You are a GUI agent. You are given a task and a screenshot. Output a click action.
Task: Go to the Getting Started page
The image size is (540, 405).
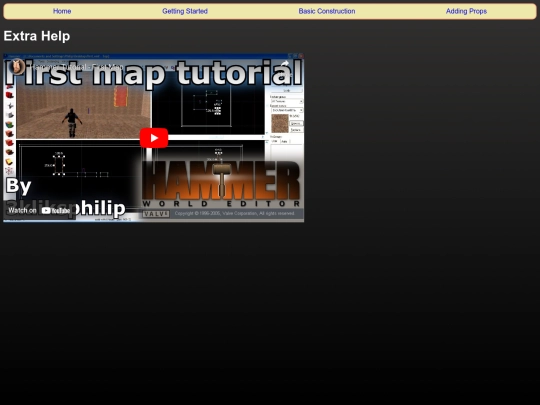pyautogui.click(x=185, y=11)
